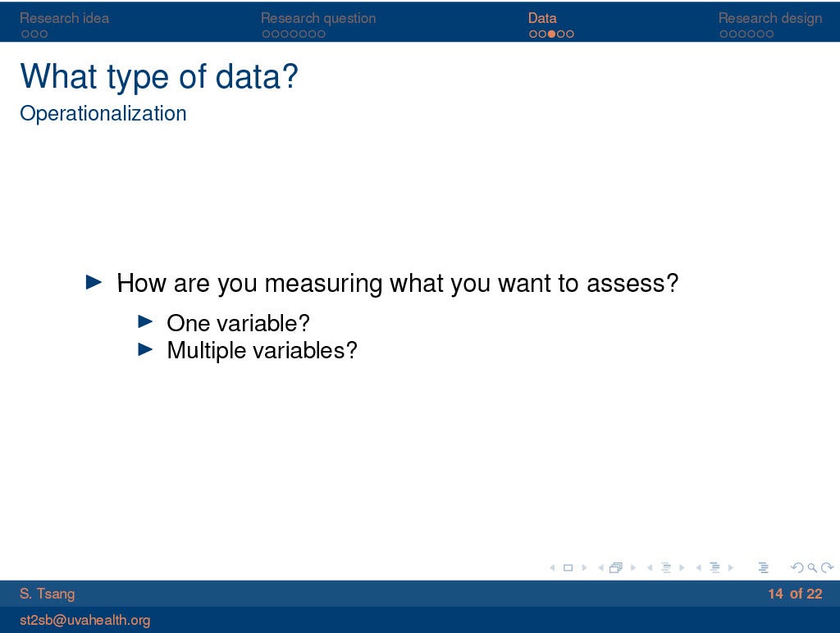Select first dot under Research idea
Viewport: 840px width, 633px height.
coord(25,34)
